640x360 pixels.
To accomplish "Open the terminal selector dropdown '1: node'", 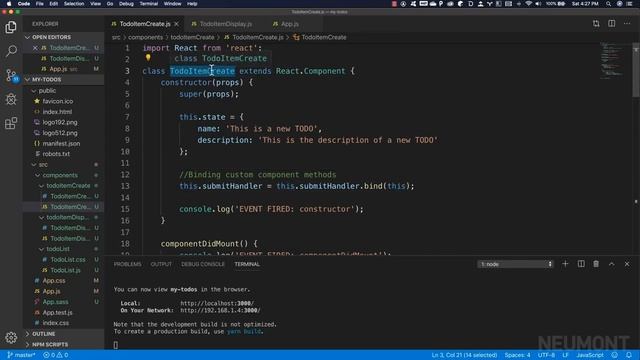I will (x=516, y=264).
